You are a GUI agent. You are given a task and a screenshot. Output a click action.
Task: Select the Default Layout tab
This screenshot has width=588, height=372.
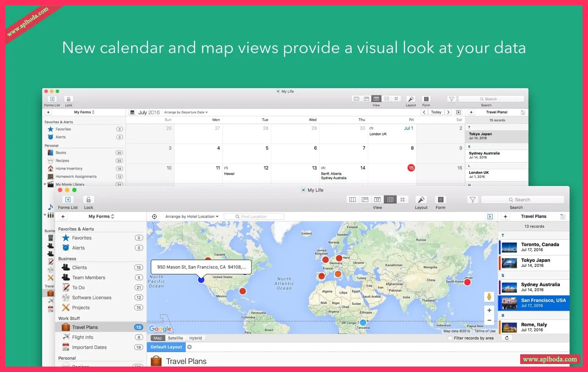click(x=166, y=347)
